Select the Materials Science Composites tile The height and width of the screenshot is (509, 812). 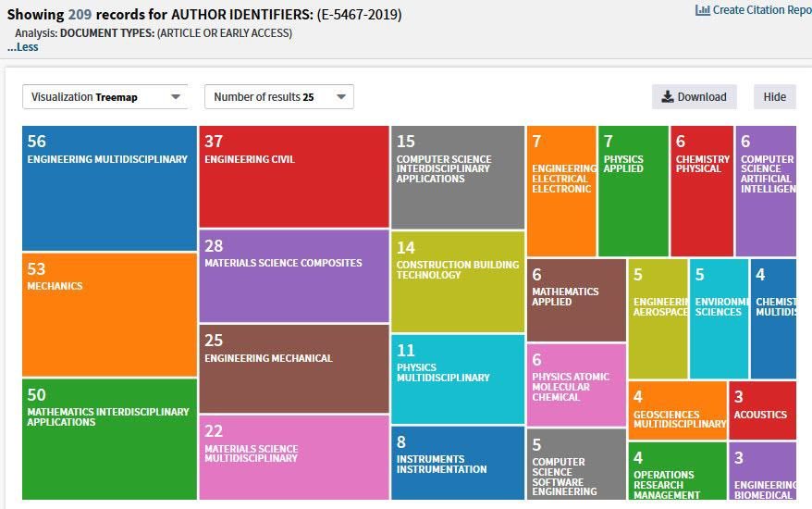tap(293, 276)
